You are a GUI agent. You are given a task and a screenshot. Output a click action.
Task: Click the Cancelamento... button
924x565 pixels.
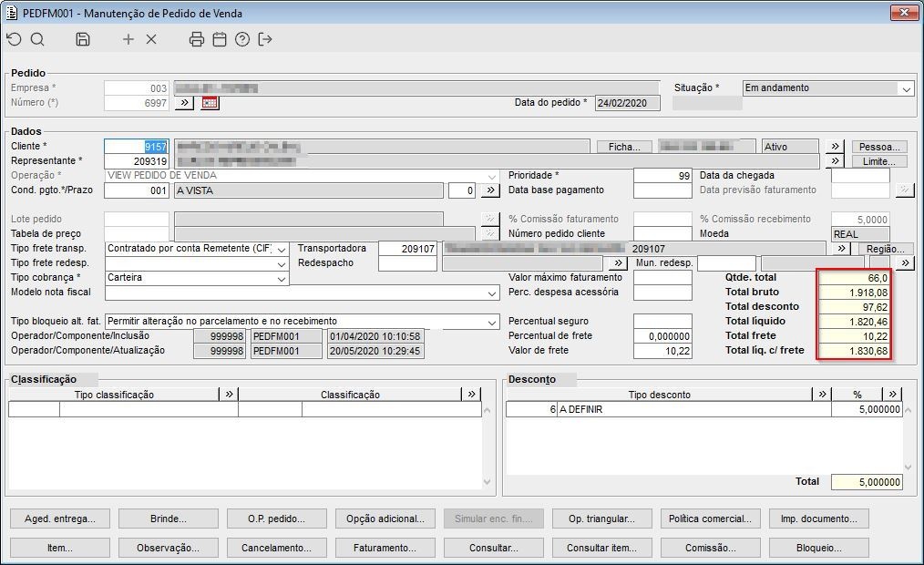[x=276, y=548]
